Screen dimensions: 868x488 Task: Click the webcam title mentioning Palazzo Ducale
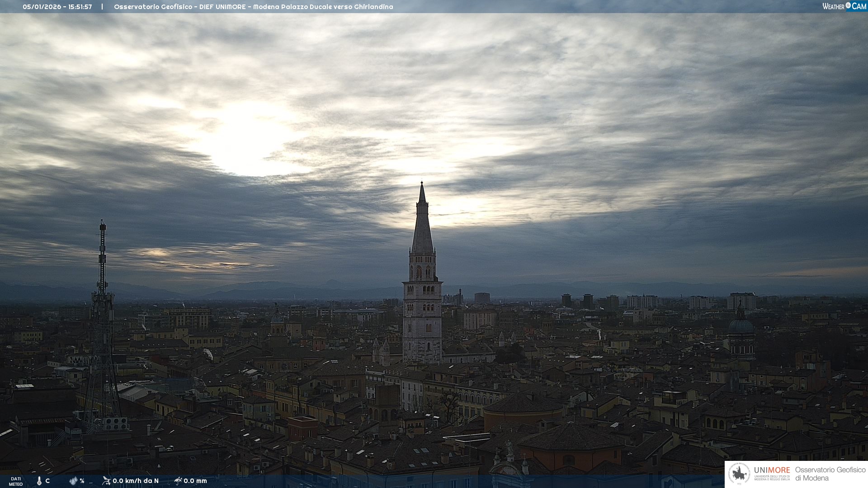pos(253,7)
